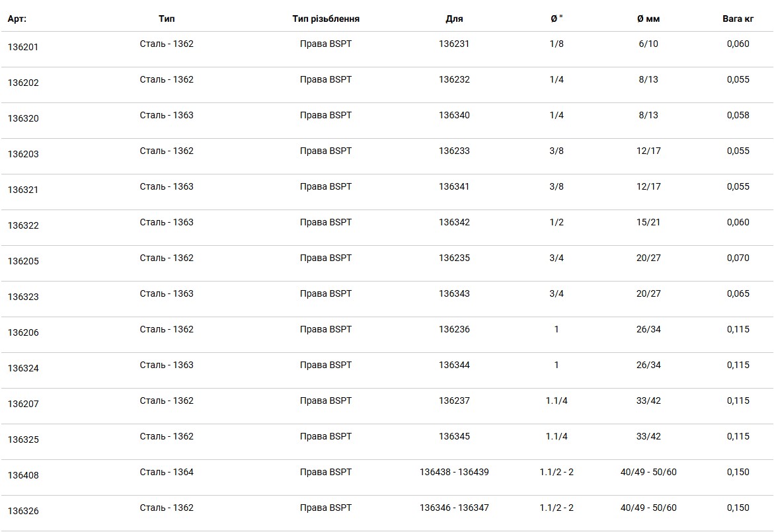Screen dimensions: 774x532
Task: Open article 136203 row
Action: click(22, 154)
